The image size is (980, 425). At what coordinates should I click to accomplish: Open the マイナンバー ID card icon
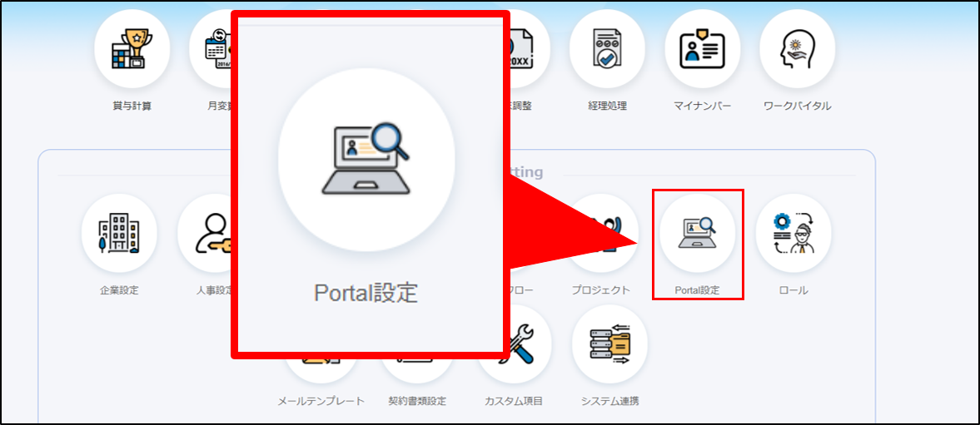pyautogui.click(x=702, y=48)
